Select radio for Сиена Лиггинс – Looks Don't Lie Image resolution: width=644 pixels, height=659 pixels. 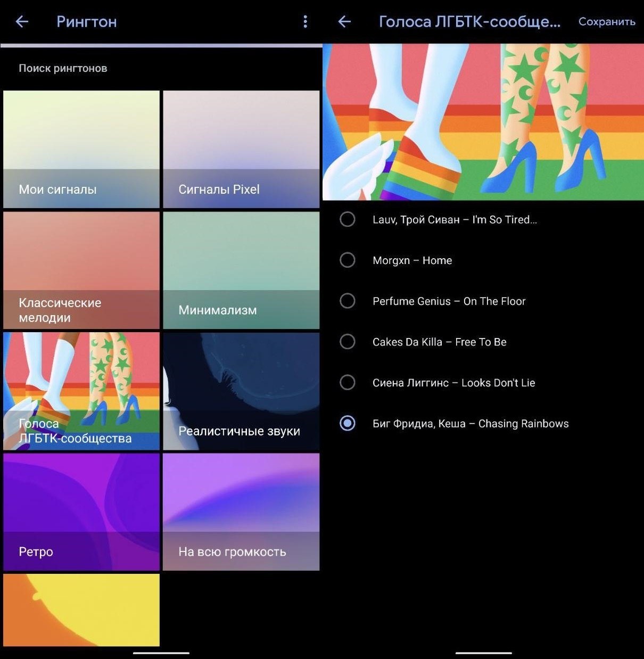(348, 383)
